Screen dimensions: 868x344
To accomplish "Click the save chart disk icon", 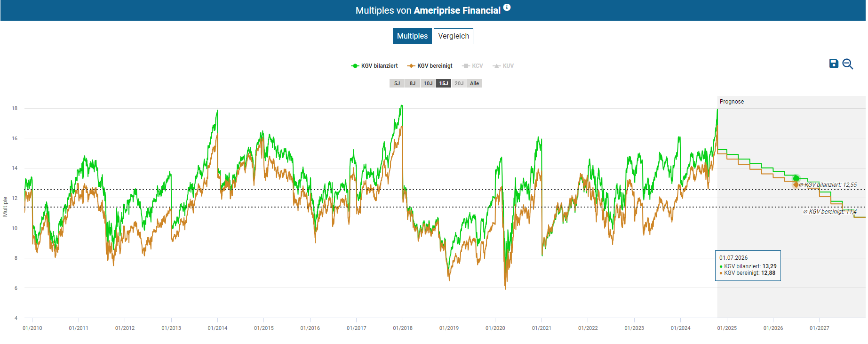I will [x=834, y=64].
